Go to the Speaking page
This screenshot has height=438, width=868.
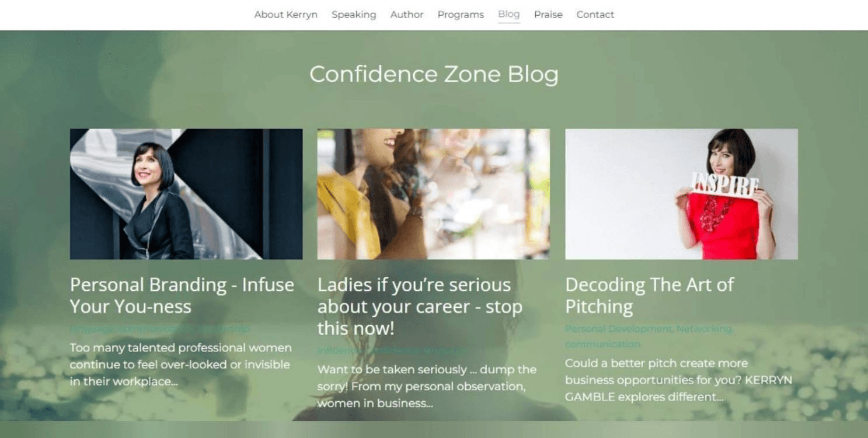pyautogui.click(x=354, y=15)
